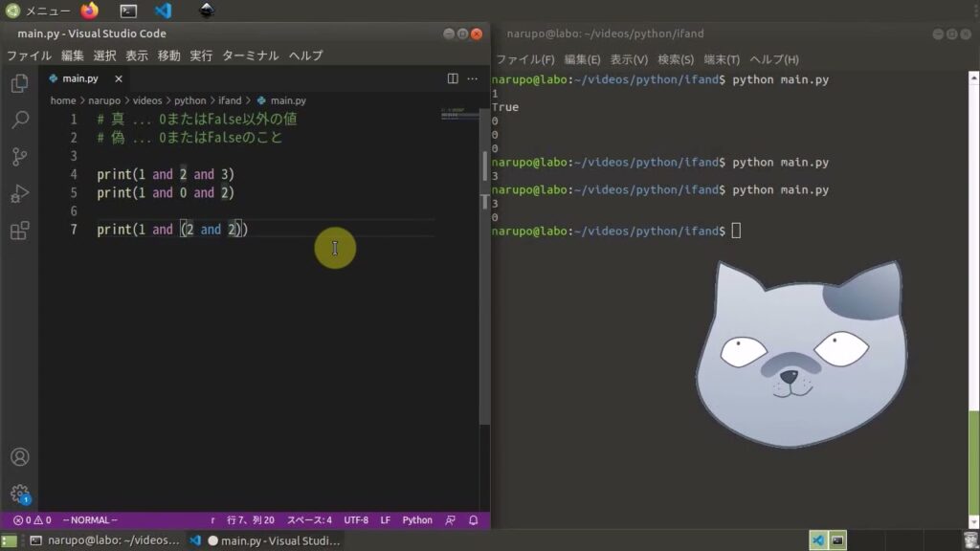Select Python language mode in status bar
The image size is (980, 551).
click(x=416, y=520)
